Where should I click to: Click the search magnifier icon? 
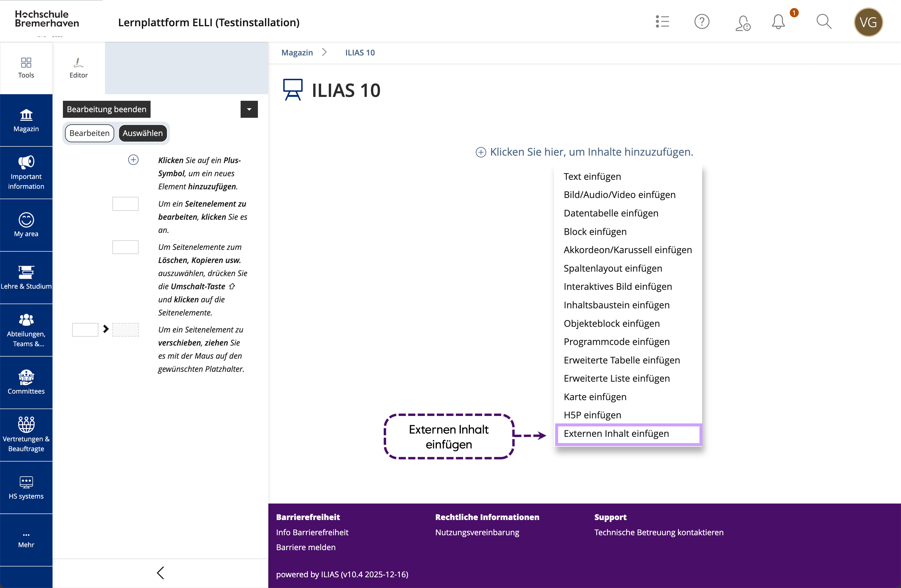click(824, 22)
